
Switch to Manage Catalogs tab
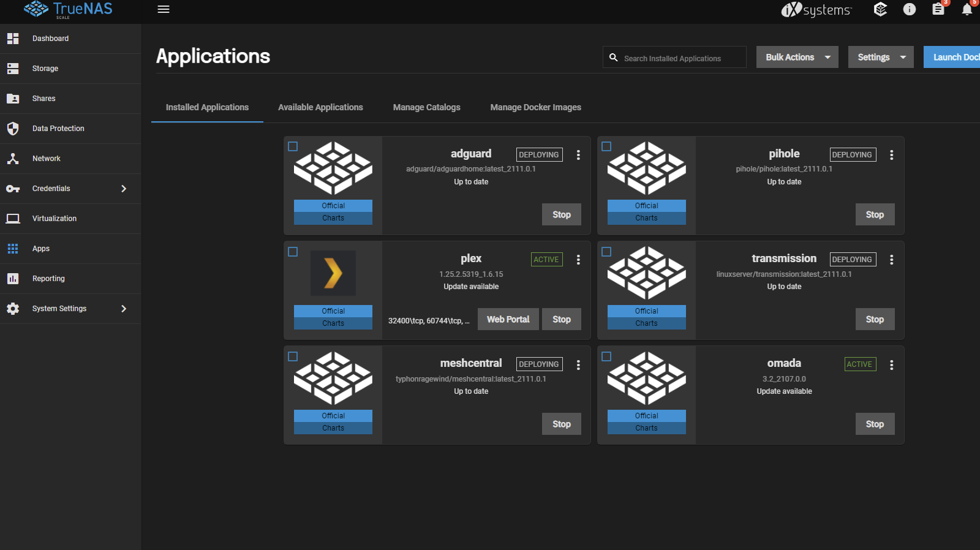pyautogui.click(x=427, y=107)
